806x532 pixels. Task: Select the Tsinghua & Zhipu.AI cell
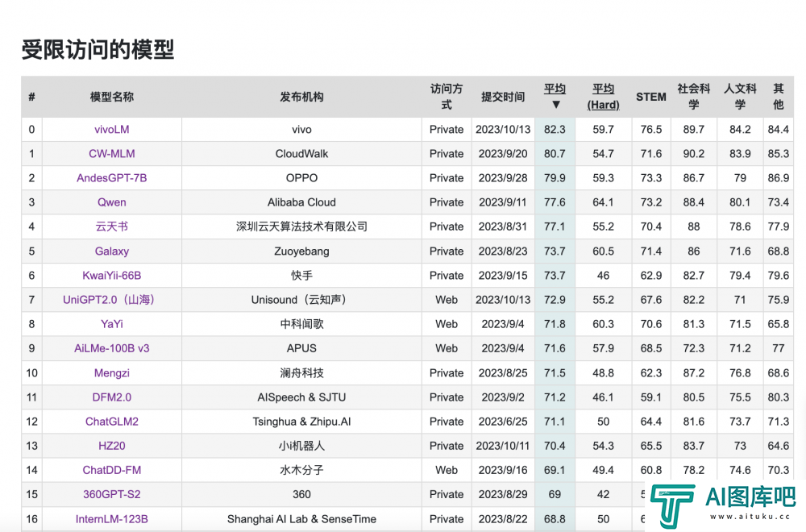click(x=301, y=422)
